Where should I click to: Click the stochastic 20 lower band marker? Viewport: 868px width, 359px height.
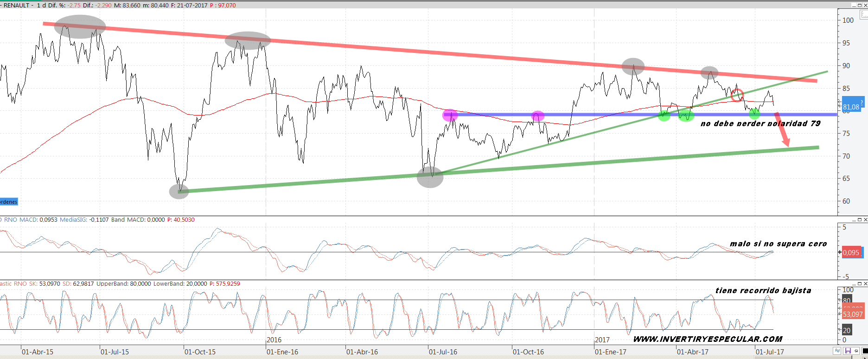point(847,330)
